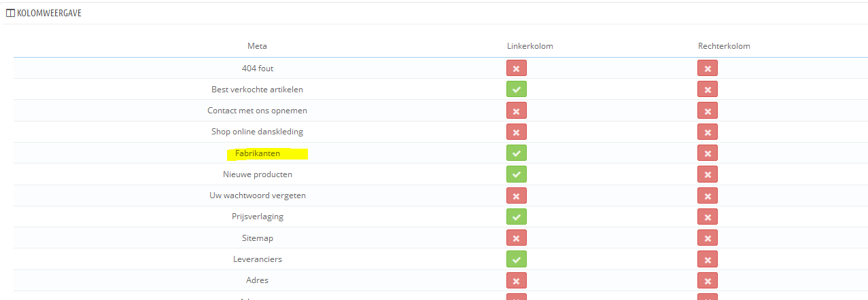Select 'Shop online danskleding' row label
Screen dimensions: 868x300
pos(258,132)
